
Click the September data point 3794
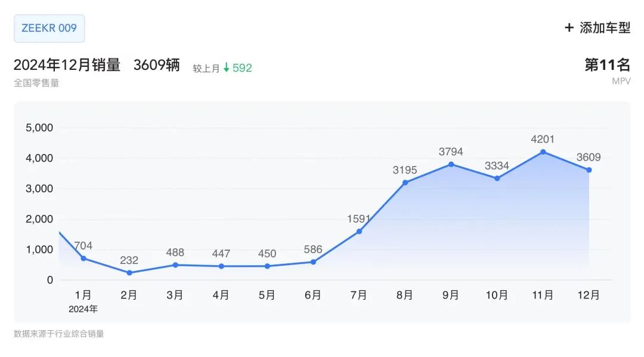click(451, 164)
